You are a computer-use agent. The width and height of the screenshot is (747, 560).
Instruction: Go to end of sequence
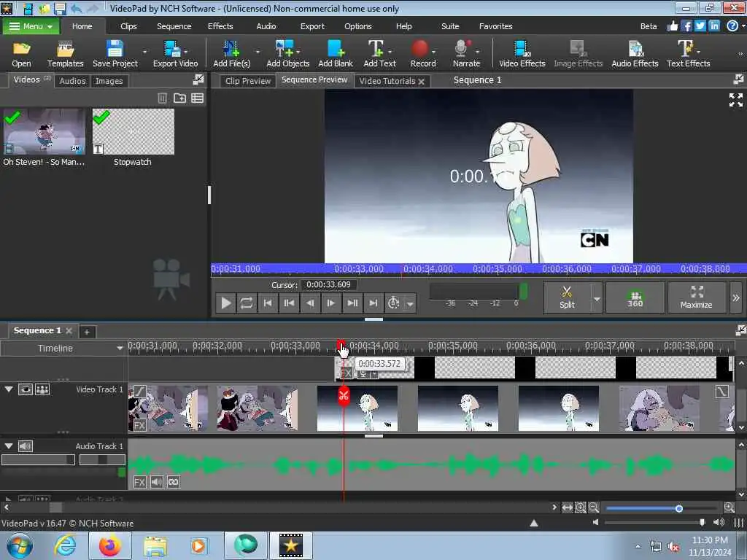click(373, 303)
